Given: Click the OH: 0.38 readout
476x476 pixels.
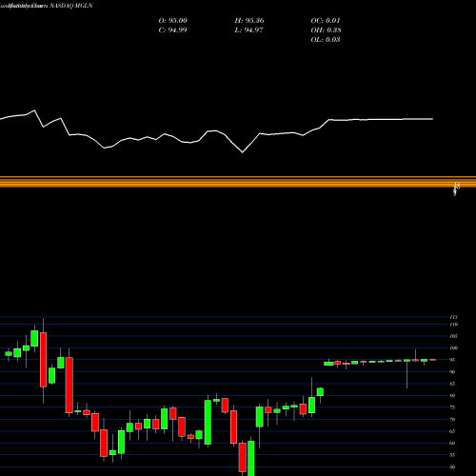Looking at the screenshot, I should point(326,30).
